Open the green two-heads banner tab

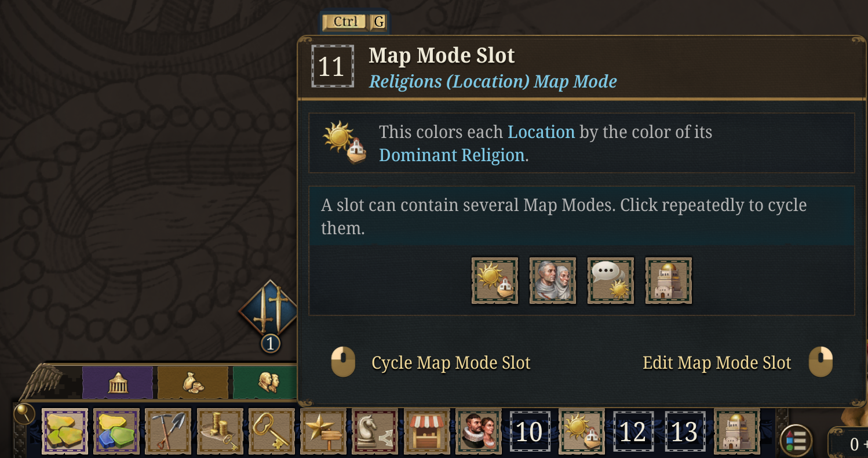point(267,383)
